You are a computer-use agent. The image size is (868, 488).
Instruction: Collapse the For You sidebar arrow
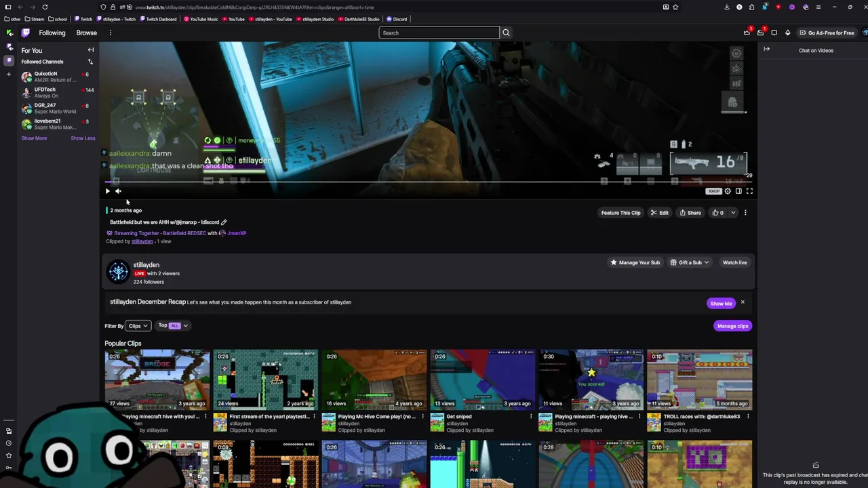click(90, 50)
